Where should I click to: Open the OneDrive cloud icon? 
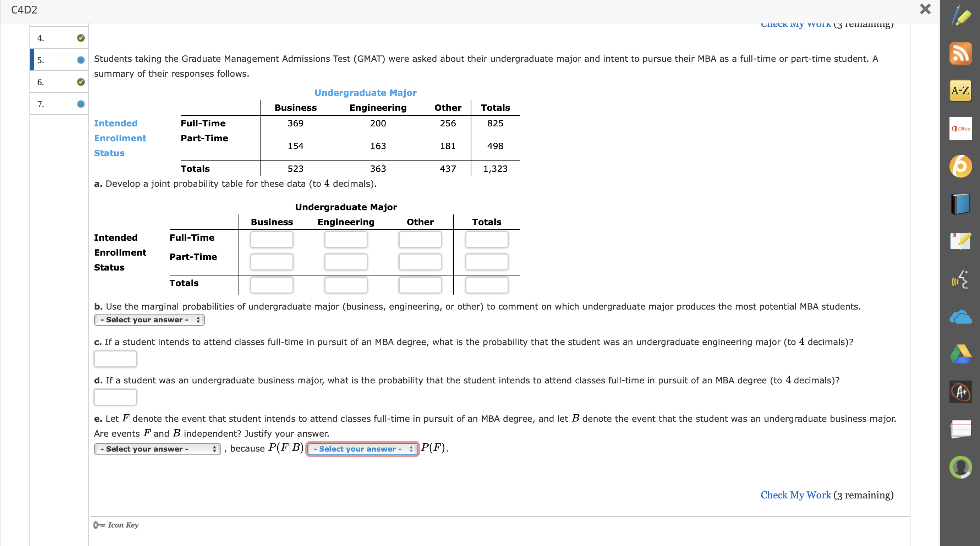coord(960,317)
